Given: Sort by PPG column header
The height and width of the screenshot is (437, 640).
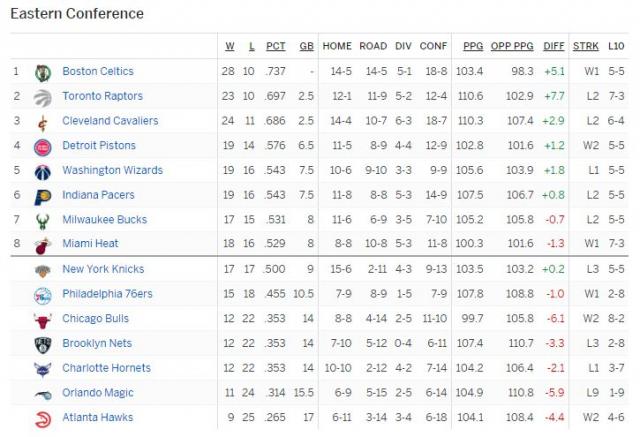Looking at the screenshot, I should 473,46.
